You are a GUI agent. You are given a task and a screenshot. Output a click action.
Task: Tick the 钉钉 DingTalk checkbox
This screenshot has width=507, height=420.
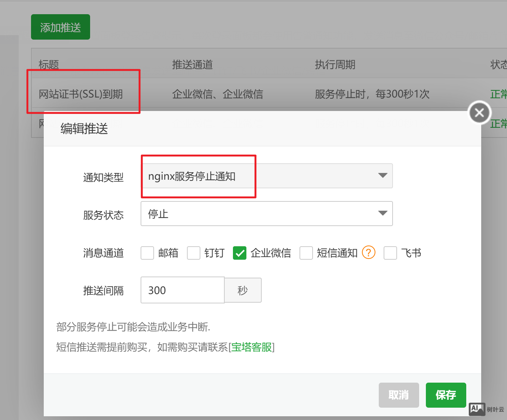click(x=194, y=253)
